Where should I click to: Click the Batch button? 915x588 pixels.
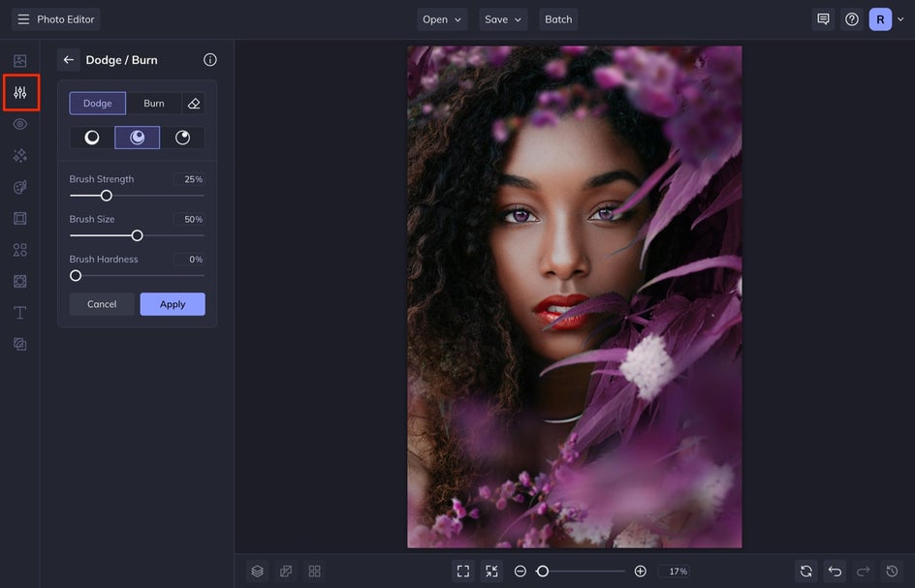[x=558, y=19]
